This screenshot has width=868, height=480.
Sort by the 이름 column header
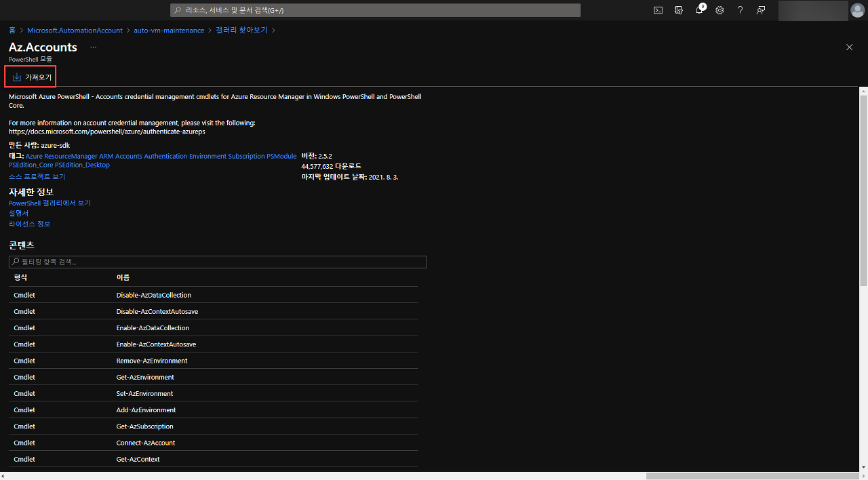tap(123, 277)
